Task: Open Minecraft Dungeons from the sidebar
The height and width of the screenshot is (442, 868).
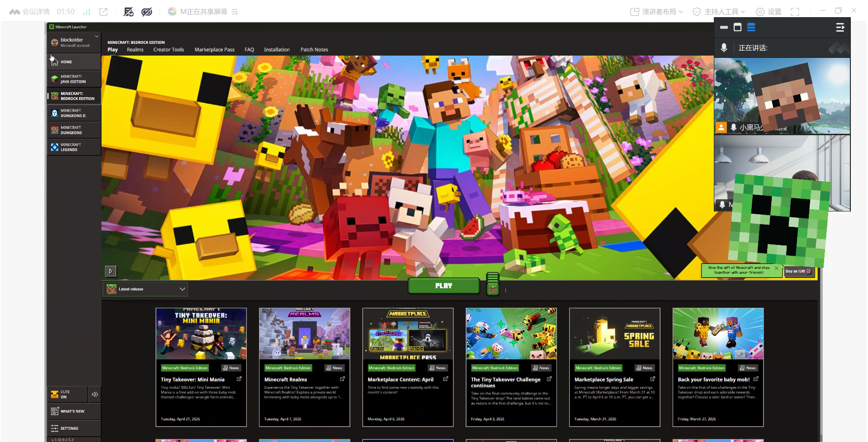Action: coord(74,130)
